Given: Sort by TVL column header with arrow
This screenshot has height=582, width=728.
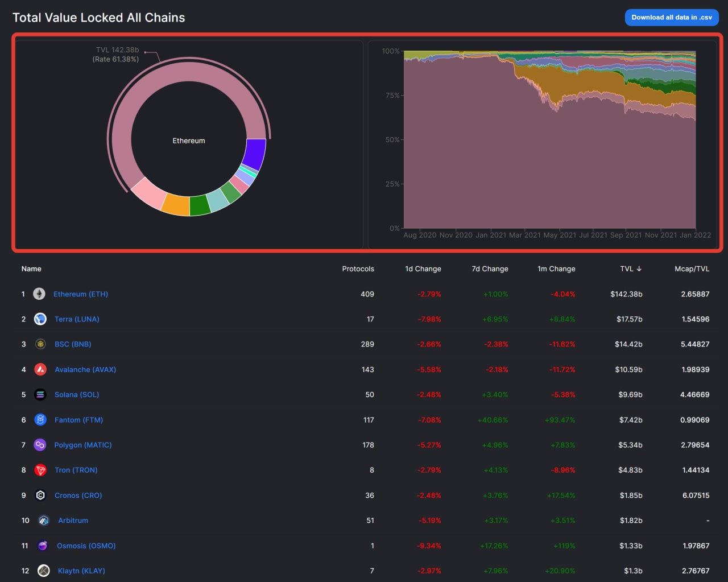Looking at the screenshot, I should point(631,269).
